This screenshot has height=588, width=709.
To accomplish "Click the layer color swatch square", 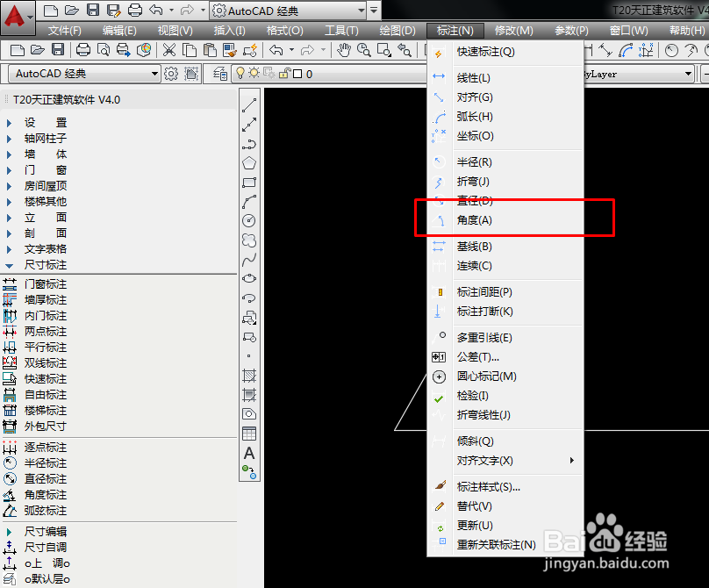I will (297, 74).
